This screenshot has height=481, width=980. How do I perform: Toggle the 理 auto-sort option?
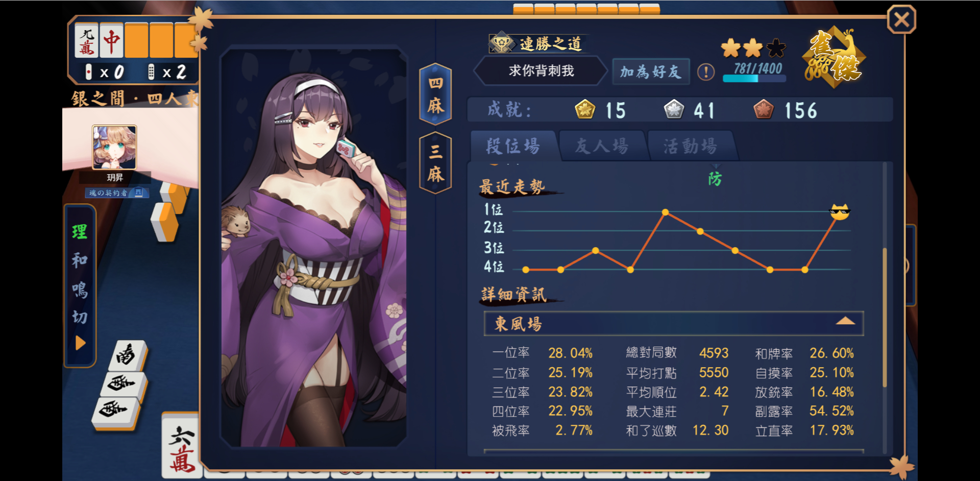point(80,232)
